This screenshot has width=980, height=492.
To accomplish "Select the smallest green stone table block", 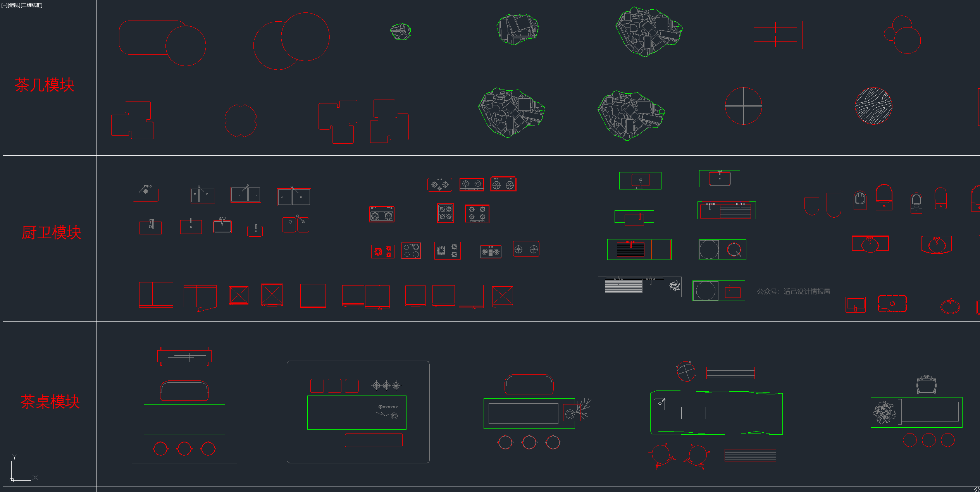I will 400,32.
